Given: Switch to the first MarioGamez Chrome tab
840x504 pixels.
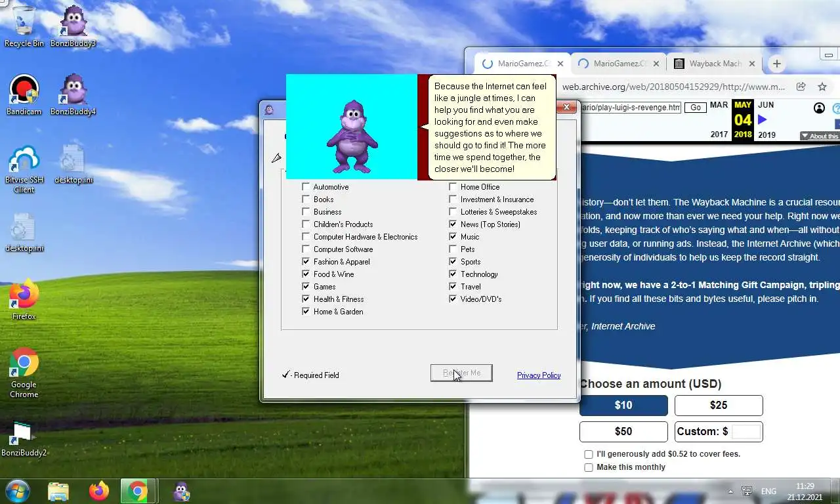Looking at the screenshot, I should tap(522, 64).
